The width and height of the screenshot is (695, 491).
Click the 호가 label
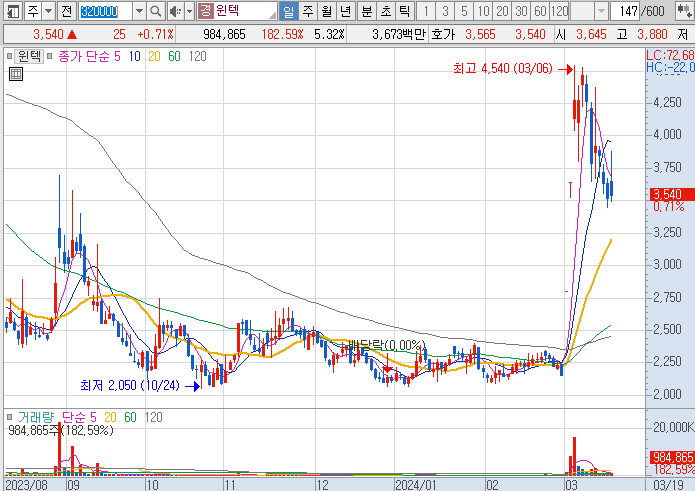point(443,35)
